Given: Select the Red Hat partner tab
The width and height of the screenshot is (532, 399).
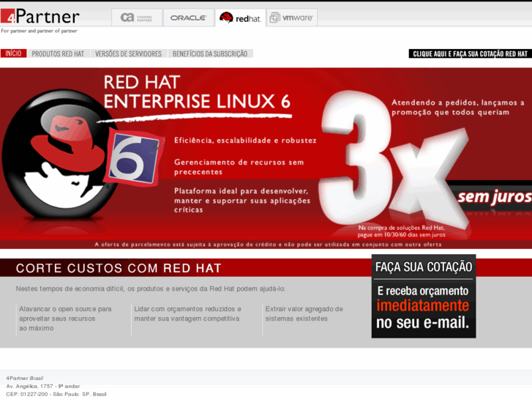Looking at the screenshot, I should pos(240,18).
